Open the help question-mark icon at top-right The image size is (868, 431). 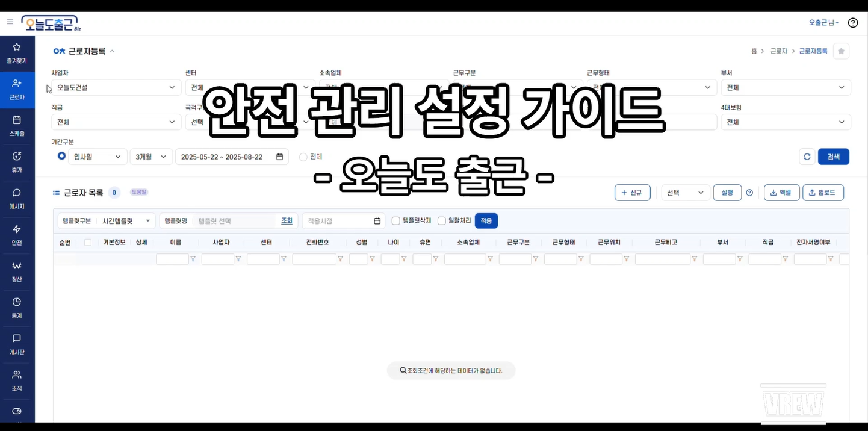pos(853,23)
